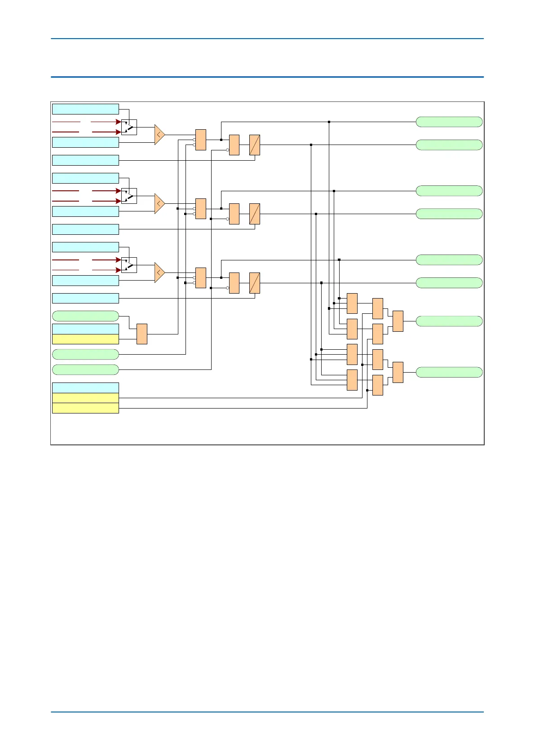Click the cyan box above the two yellow boxes
Image resolution: width=535 pixels, height=756 pixels.
point(85,388)
